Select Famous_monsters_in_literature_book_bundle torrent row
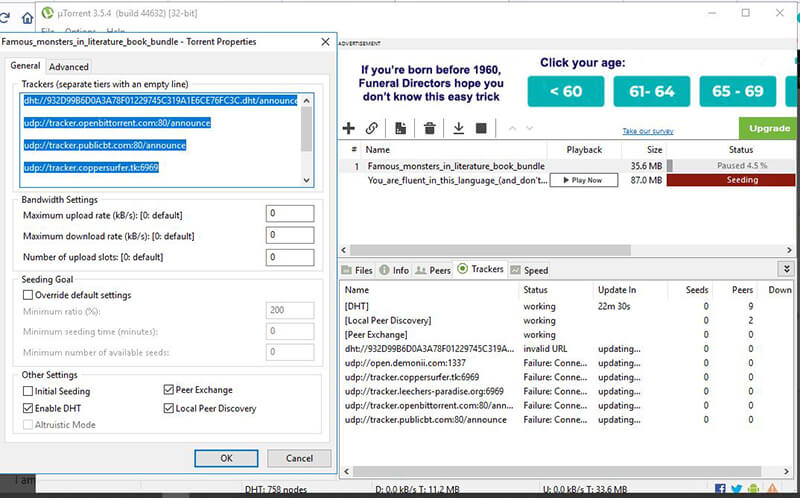This screenshot has width=800, height=498. pyautogui.click(x=567, y=166)
